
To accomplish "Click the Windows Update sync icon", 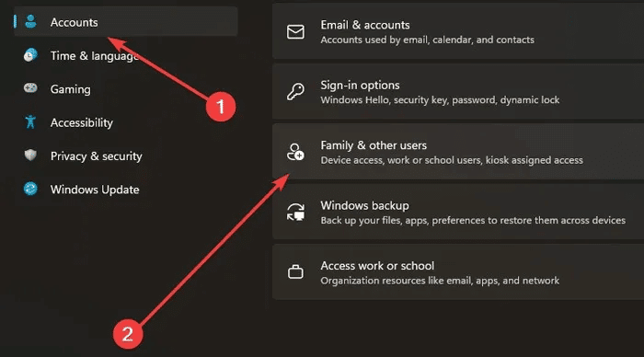I will click(30, 189).
